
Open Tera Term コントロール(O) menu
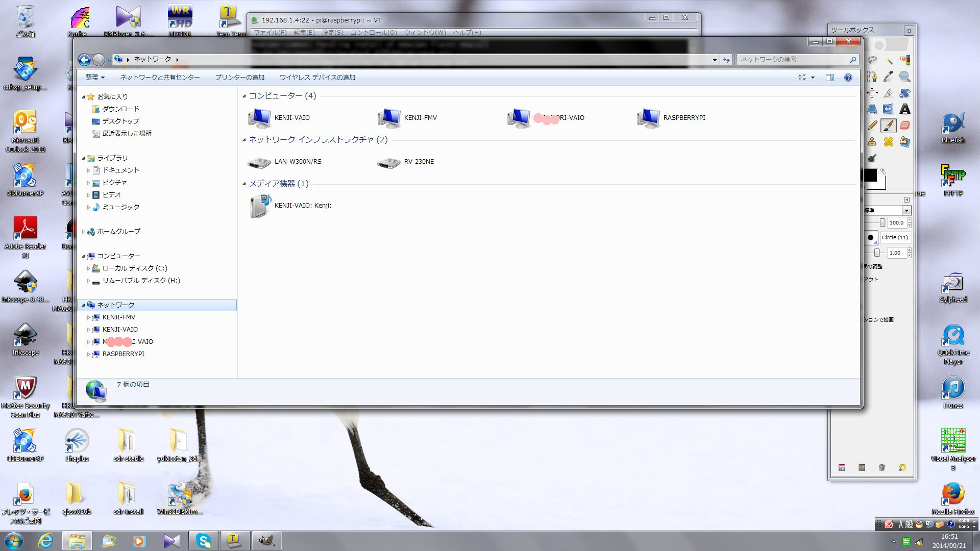click(373, 33)
